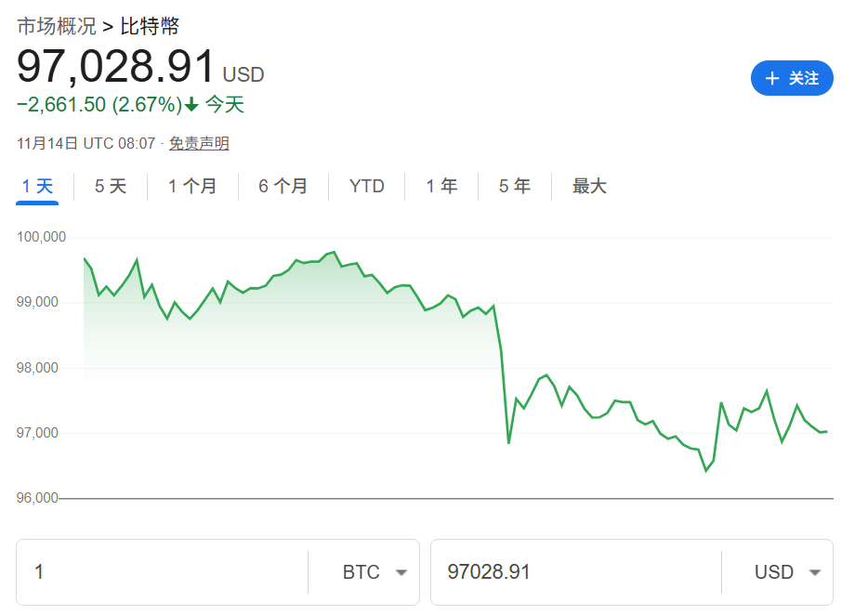Click the + 关注 follow button
This screenshot has width=868, height=615.
coord(791,79)
